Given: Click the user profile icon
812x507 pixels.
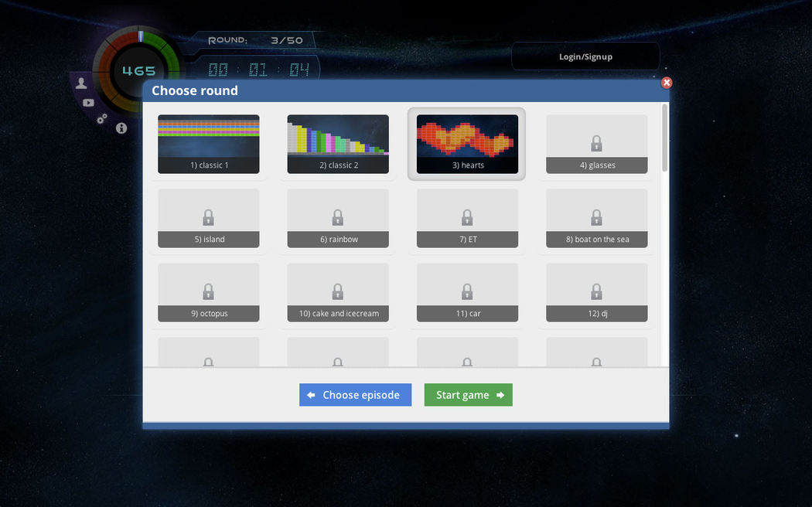Looking at the screenshot, I should pyautogui.click(x=81, y=83).
